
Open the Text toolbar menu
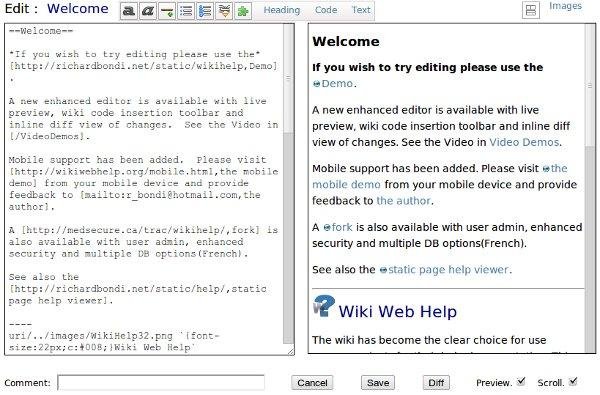click(x=361, y=10)
